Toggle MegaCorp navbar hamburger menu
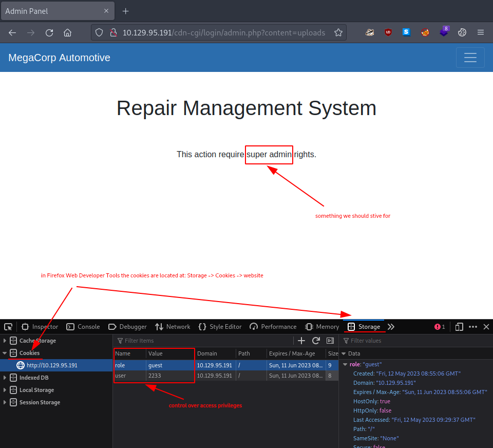Image resolution: width=493 pixels, height=448 pixels. coord(470,58)
